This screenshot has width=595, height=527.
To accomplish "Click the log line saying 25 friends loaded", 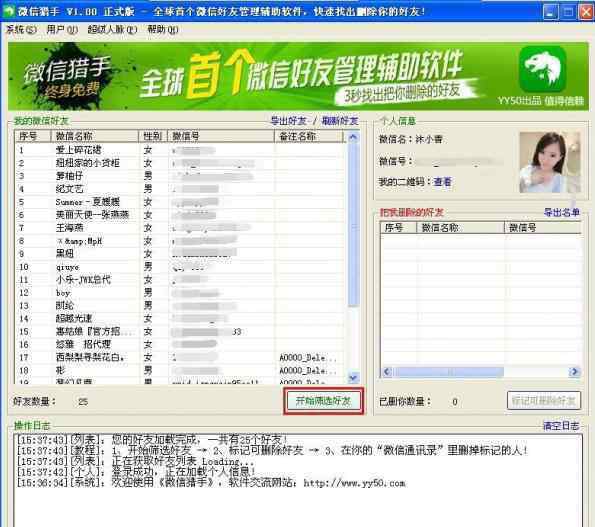I will point(152,440).
